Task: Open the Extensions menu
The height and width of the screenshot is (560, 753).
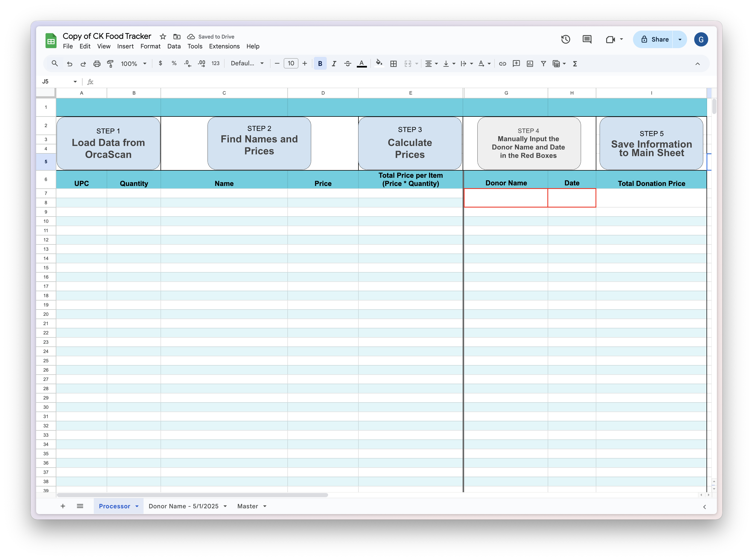Action: click(x=224, y=46)
